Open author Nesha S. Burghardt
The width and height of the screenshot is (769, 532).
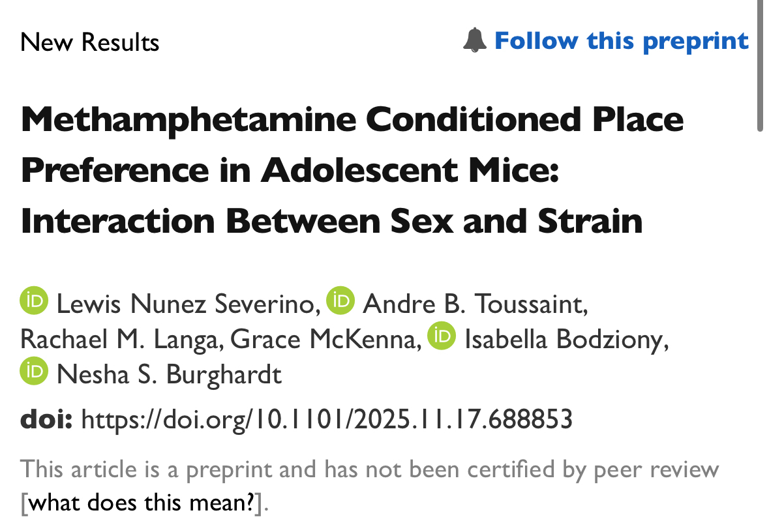point(170,375)
